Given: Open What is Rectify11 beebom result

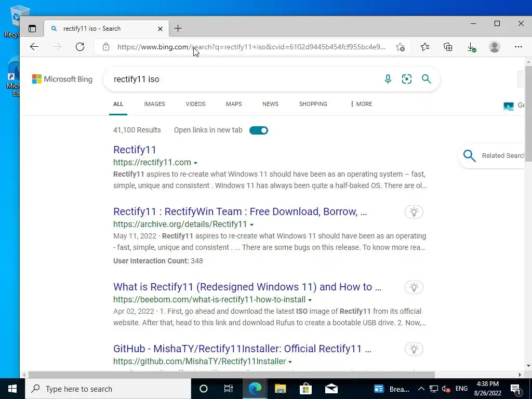Looking at the screenshot, I should point(247,287).
